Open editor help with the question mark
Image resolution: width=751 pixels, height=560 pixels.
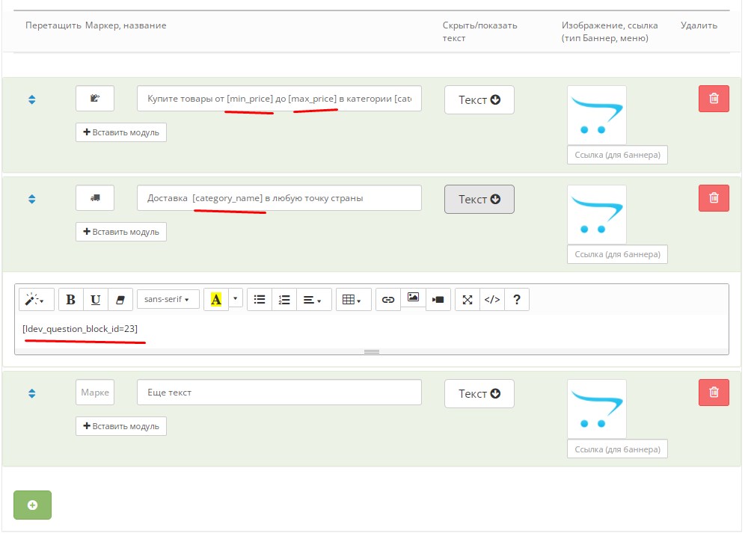[517, 300]
